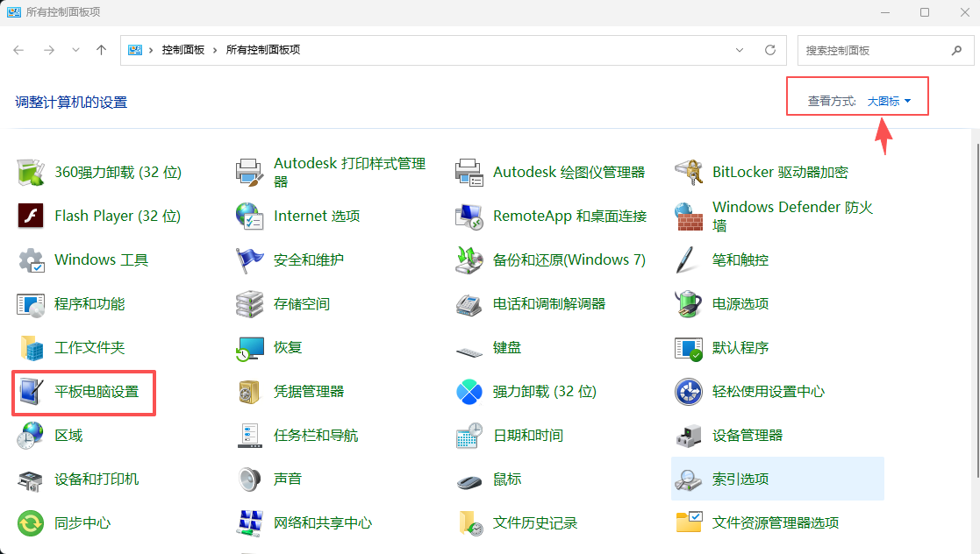Expand chevron before 控制面板 breadcrumb

pos(151,50)
